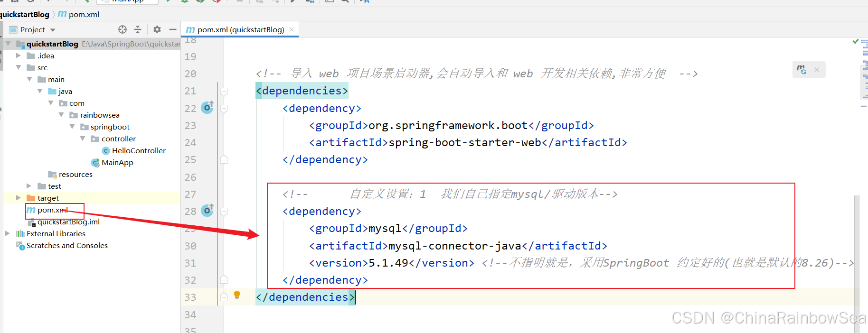
Task: Click line number 34 in gutter
Action: point(190,314)
